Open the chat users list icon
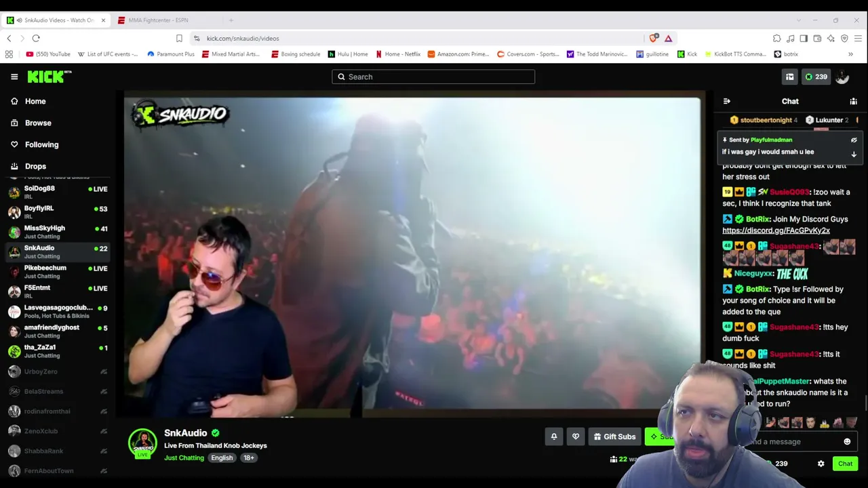The image size is (868, 488). (x=853, y=102)
